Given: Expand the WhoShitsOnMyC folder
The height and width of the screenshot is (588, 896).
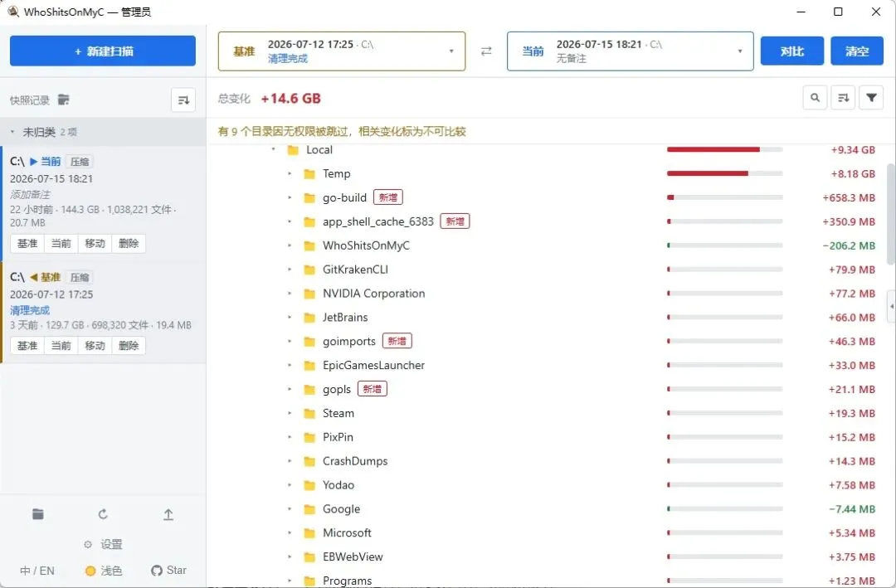Looking at the screenshot, I should pyautogui.click(x=290, y=245).
